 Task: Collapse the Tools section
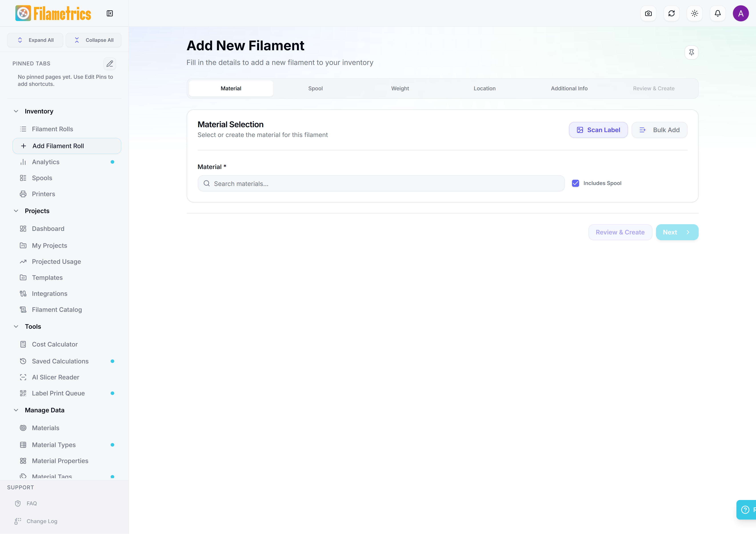tap(16, 326)
